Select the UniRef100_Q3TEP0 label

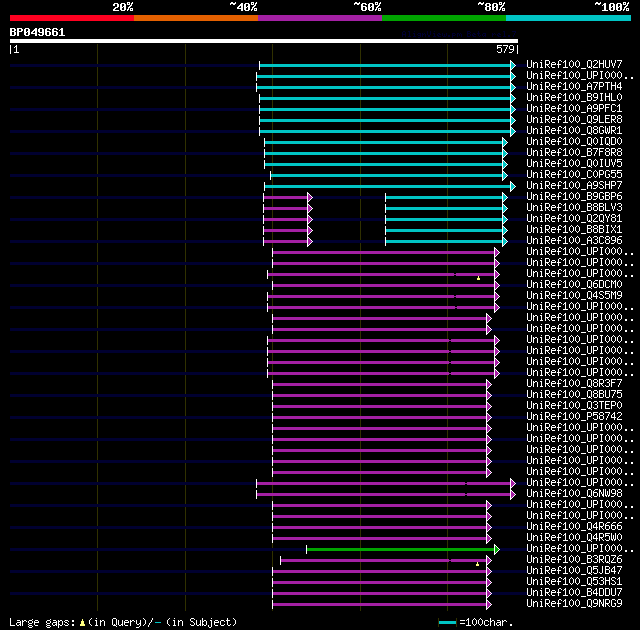click(574, 406)
